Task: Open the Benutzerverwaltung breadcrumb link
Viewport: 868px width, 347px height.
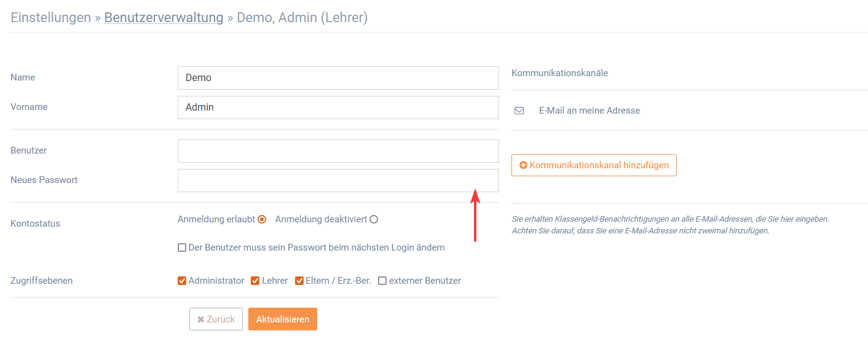Action: (x=164, y=18)
